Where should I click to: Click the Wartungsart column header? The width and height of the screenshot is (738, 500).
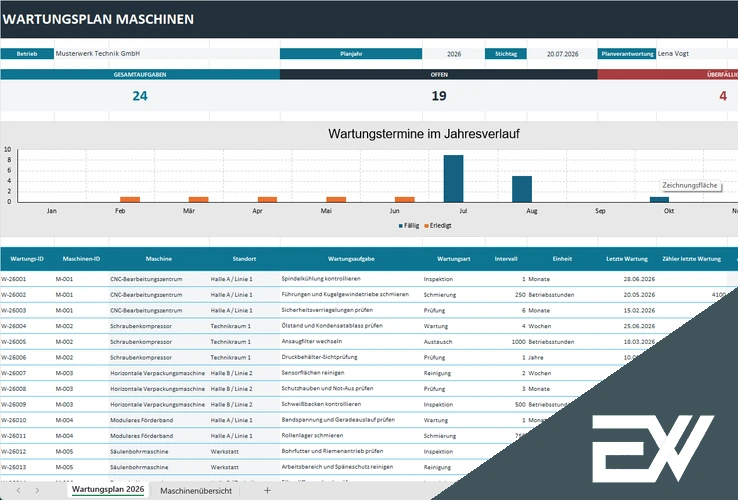click(454, 259)
